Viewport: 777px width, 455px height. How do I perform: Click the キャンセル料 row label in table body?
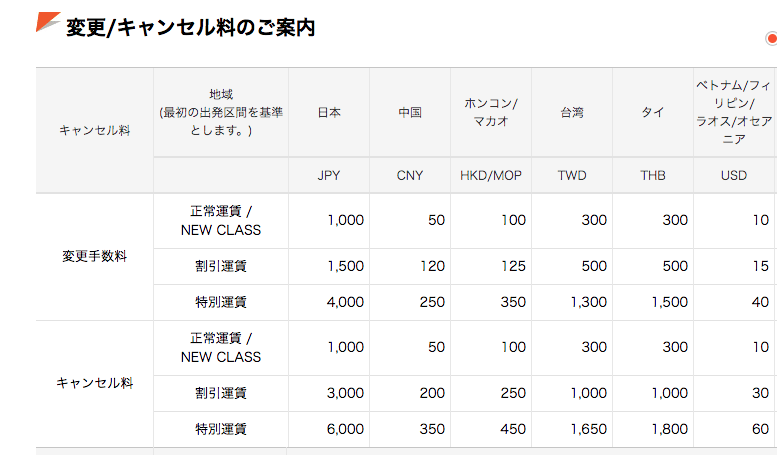[x=95, y=383]
